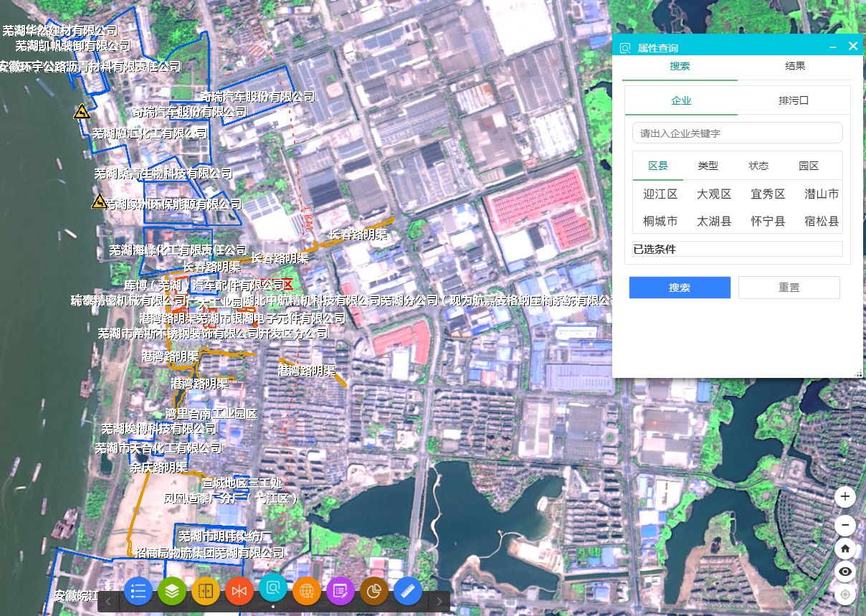Choose 宜秀区 district filter
866x616 pixels.
[768, 194]
